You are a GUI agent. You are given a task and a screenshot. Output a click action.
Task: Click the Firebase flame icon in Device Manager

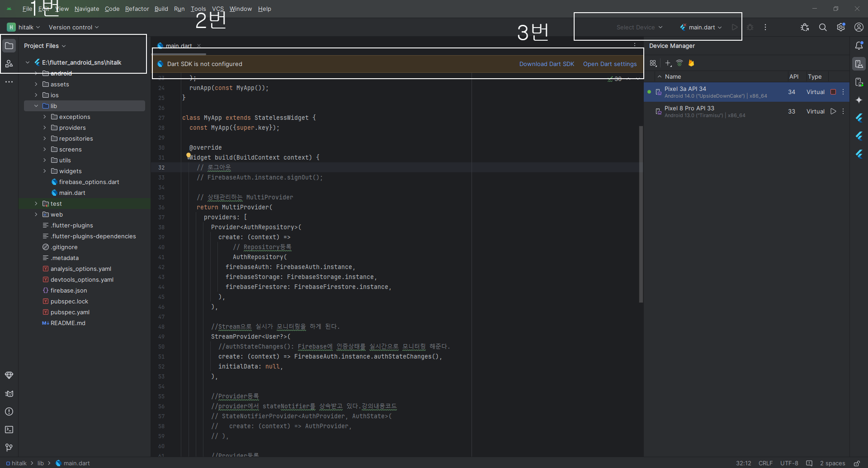coord(691,63)
